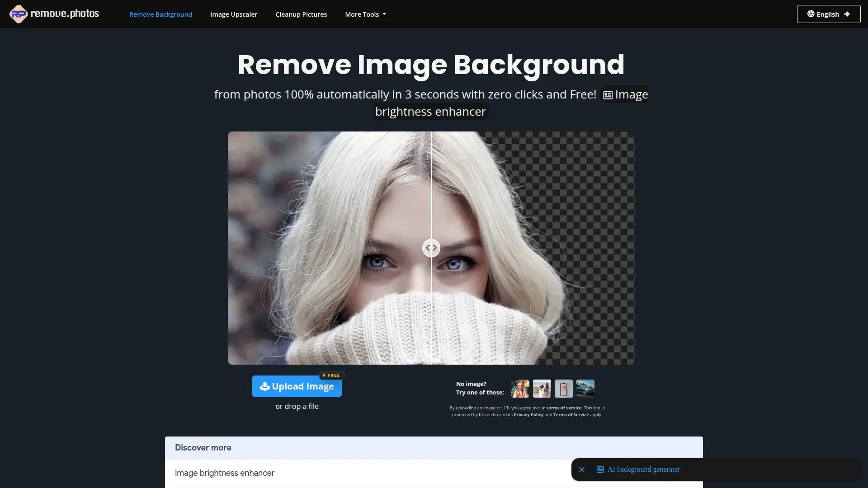
Task: Open Cleanup Pictures tool
Action: click(x=301, y=14)
